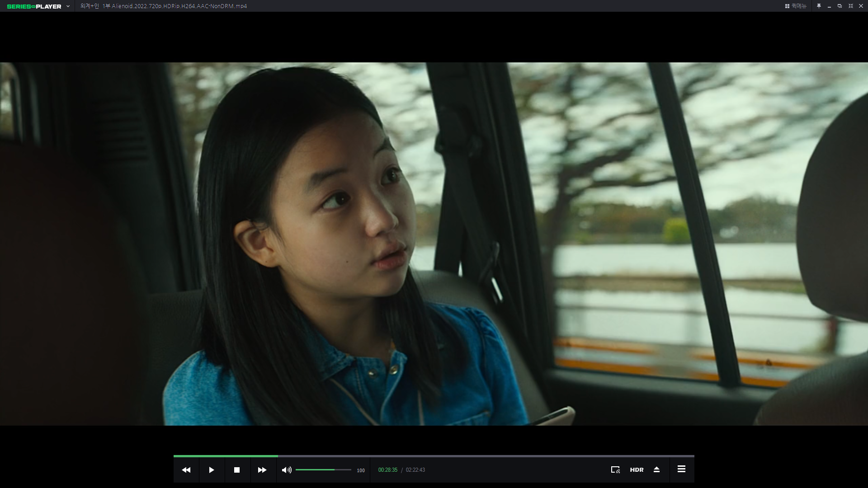Click the volume value 100
The height and width of the screenshot is (488, 868).
(361, 470)
